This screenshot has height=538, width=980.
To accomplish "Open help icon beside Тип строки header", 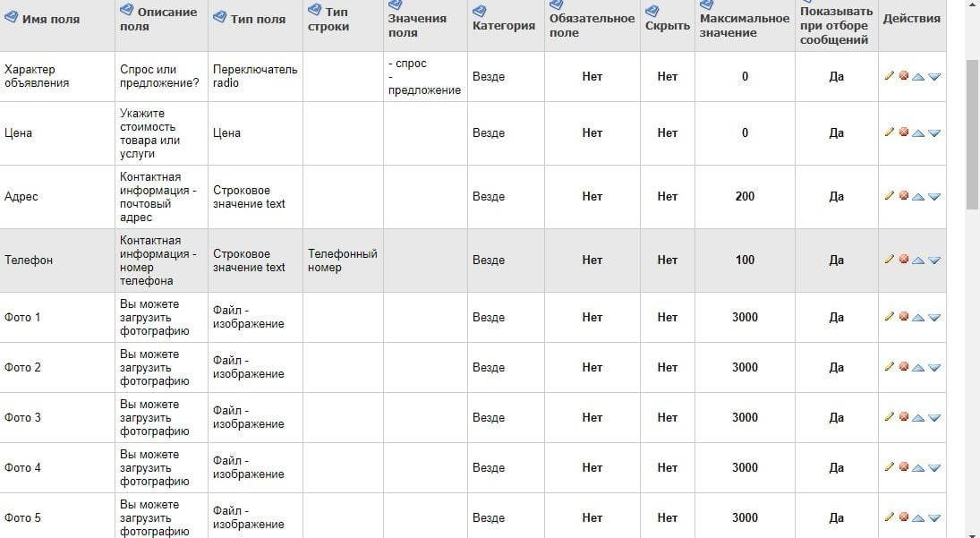I will point(315,9).
